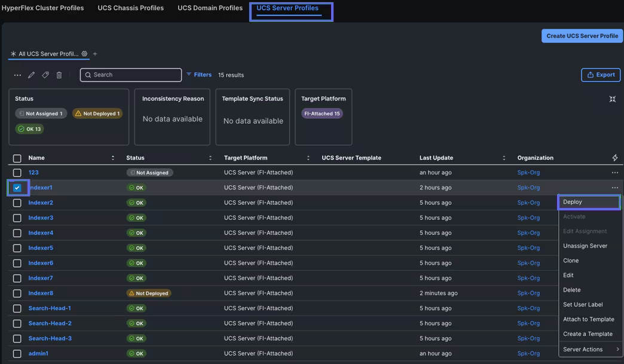Viewport: 624px width, 364px height.
Task: Click the gear icon on the All UCS Server Profiles tab
Action: (x=84, y=54)
